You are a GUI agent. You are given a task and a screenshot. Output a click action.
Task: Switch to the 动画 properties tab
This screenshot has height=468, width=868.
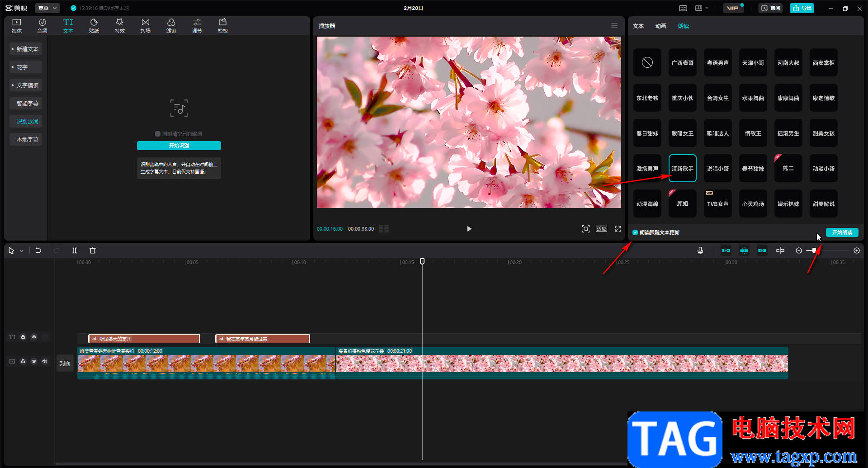point(660,26)
